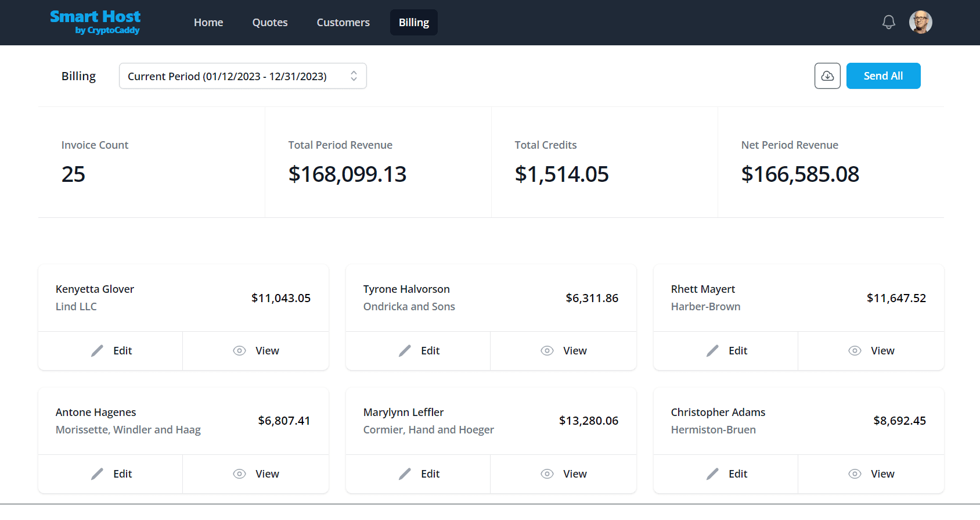This screenshot has width=980, height=520.
Task: Click the notification bell icon
Action: 888,23
